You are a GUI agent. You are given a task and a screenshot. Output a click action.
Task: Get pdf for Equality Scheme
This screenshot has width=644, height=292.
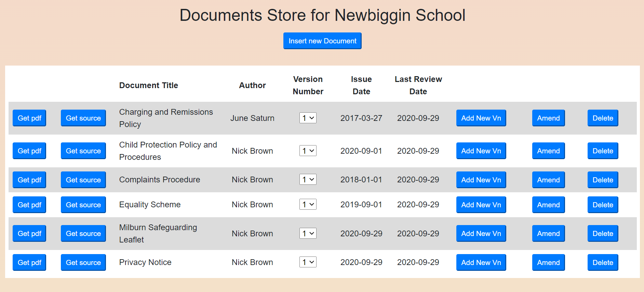pos(29,205)
